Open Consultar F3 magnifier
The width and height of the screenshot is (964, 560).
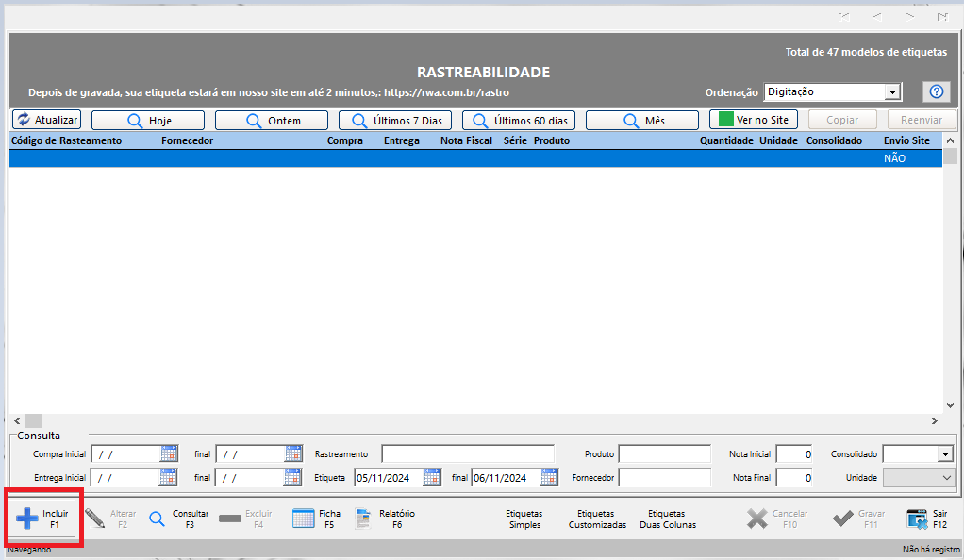click(157, 519)
